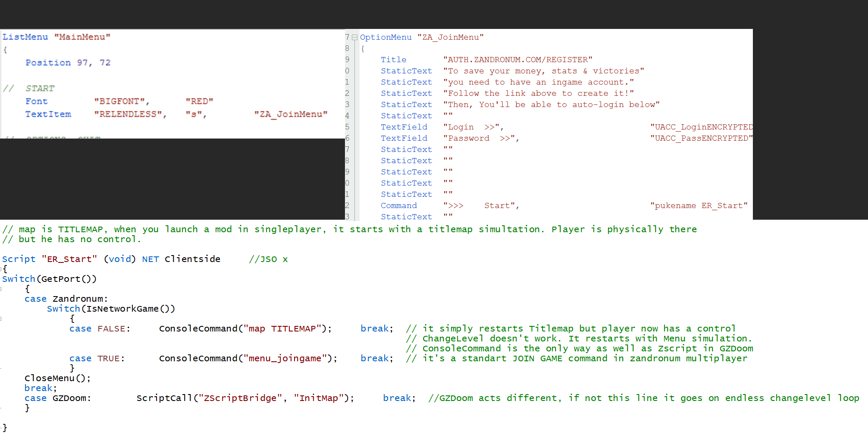Collapse the fold at Script ER_Start opening brace
This screenshot has width=868, height=442.
coord(1,269)
